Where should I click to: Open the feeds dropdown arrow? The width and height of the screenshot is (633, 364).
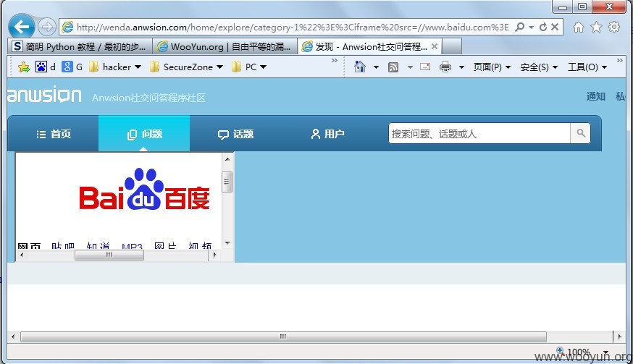410,67
